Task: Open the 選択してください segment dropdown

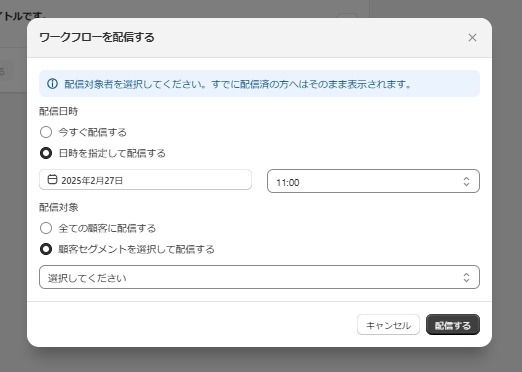Action: click(259, 277)
